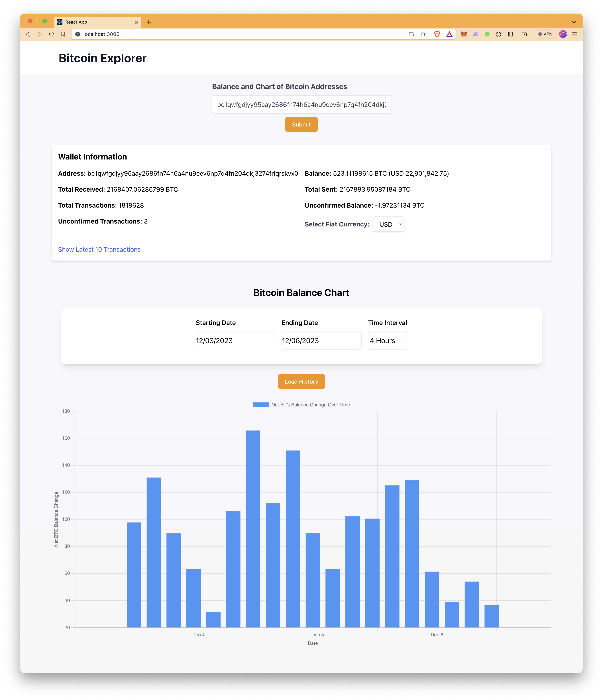Click the share page icon
Screen dimensions: 603x700
click(423, 34)
